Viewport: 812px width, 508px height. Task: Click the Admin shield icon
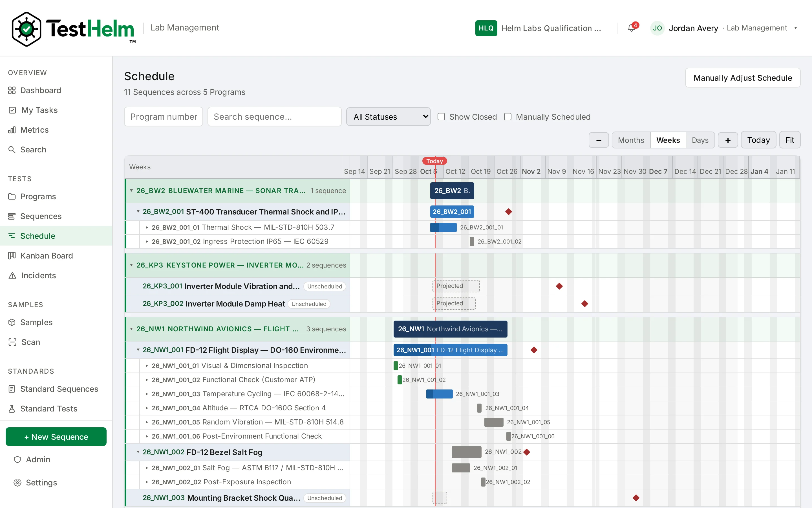(18, 459)
